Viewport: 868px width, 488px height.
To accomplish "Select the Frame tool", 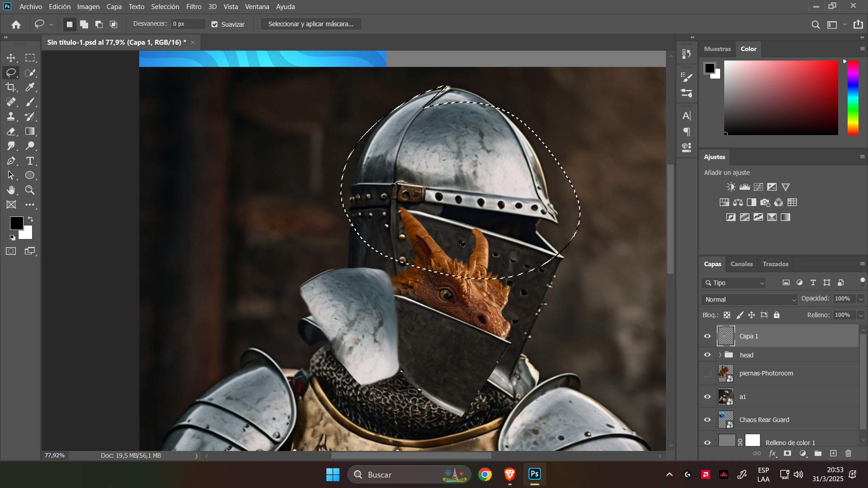I will point(11,205).
